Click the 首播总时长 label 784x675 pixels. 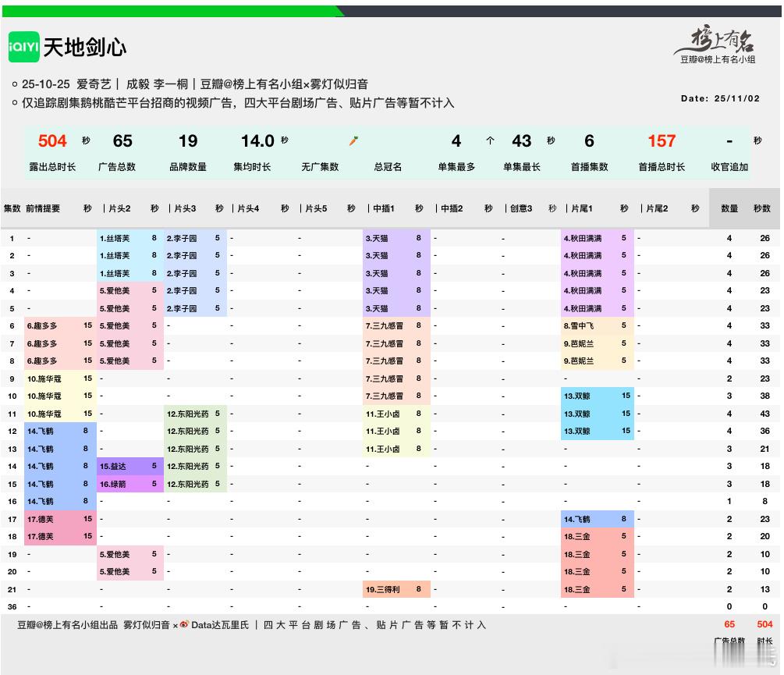pyautogui.click(x=662, y=166)
